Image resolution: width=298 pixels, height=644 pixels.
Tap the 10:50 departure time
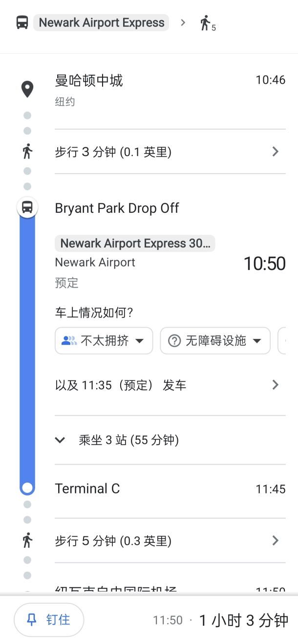point(264,264)
